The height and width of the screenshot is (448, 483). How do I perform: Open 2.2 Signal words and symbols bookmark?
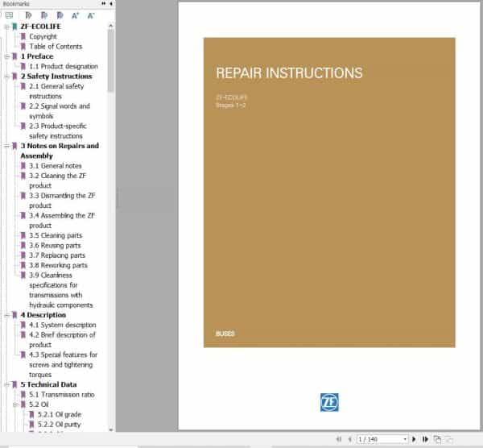point(60,111)
